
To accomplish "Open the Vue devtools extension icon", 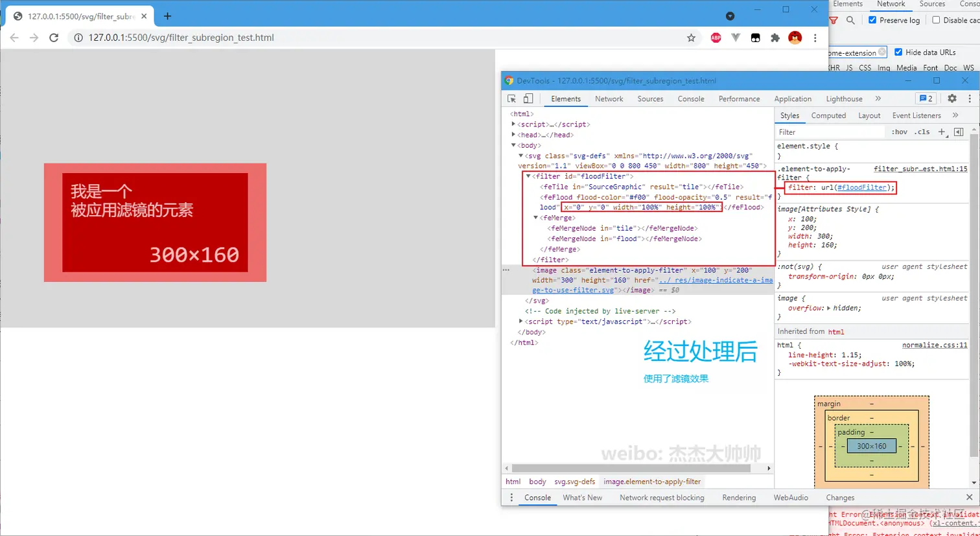I will click(x=736, y=38).
